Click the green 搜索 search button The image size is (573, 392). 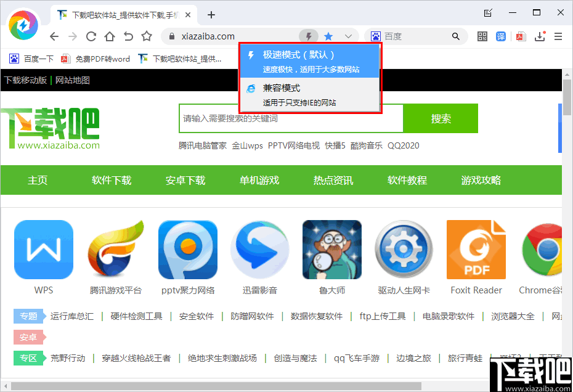[x=441, y=118]
